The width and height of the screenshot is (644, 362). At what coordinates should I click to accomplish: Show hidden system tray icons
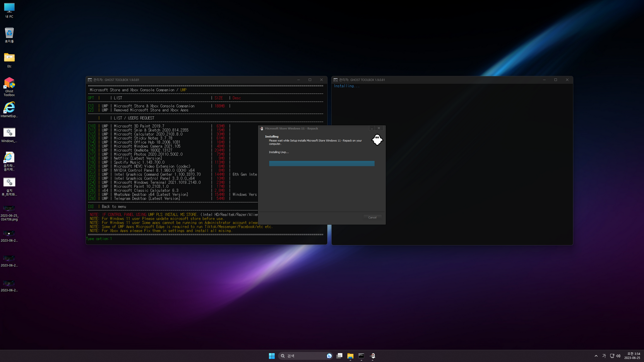[x=596, y=356]
